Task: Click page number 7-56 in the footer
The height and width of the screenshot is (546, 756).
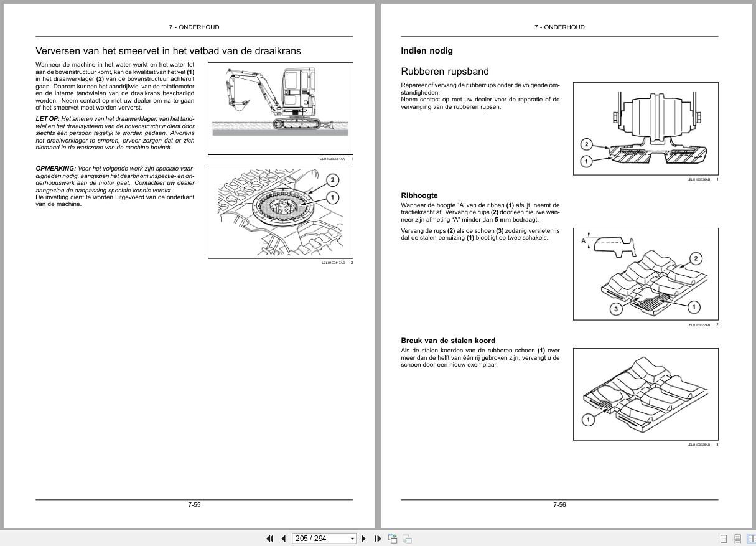Action: point(559,505)
